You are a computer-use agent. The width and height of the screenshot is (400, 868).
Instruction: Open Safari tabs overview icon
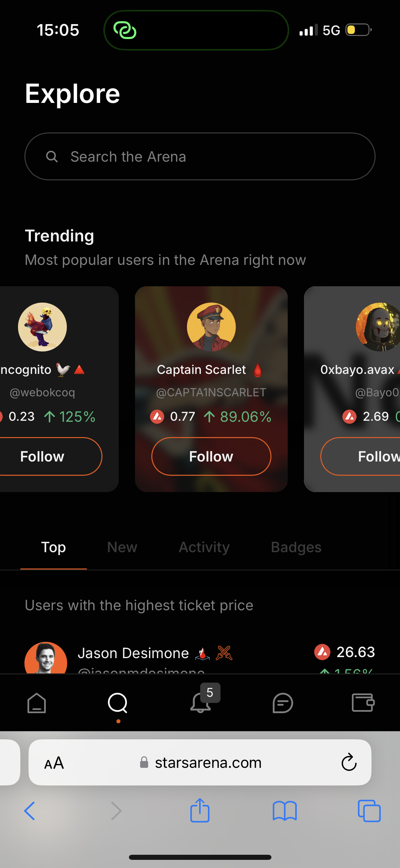369,811
